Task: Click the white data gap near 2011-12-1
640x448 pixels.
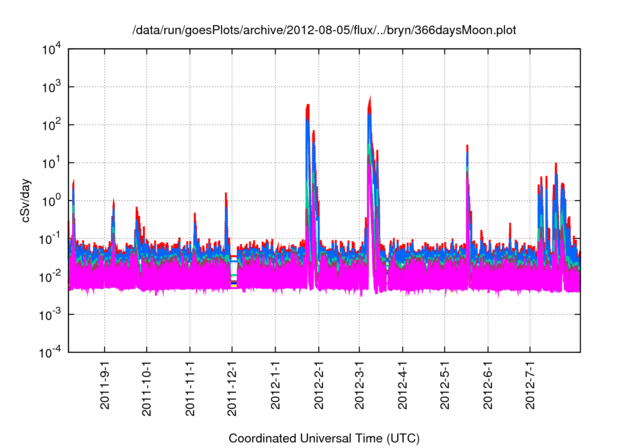Action: (x=234, y=272)
